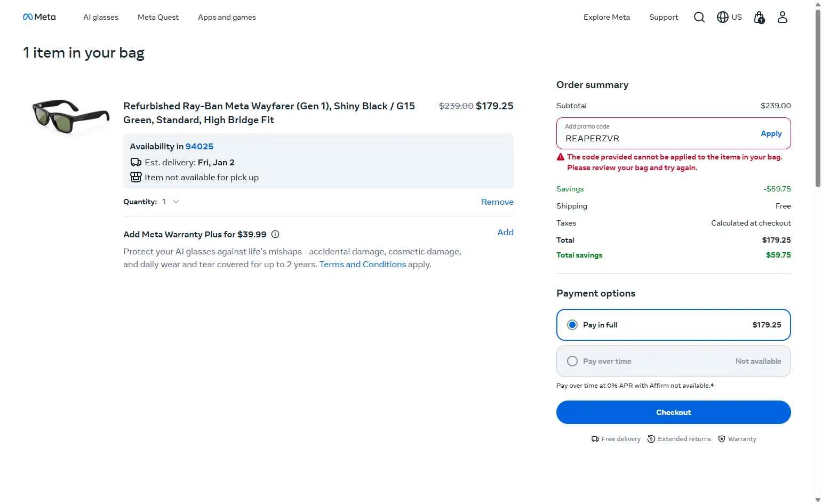This screenshot has height=504, width=822.
Task: Click the Savings -$59.75 value
Action: [777, 189]
